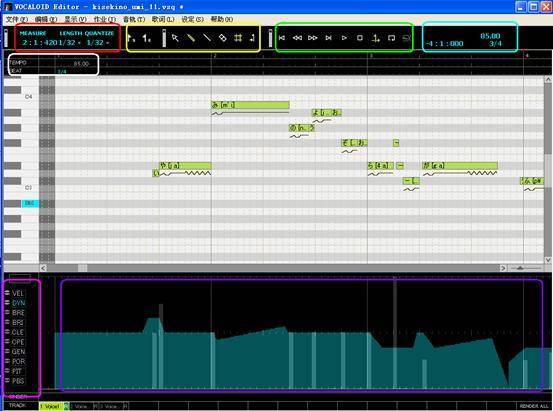This screenshot has width=553, height=411.
Task: Open the 设定 (S) menu
Action: pos(193,19)
